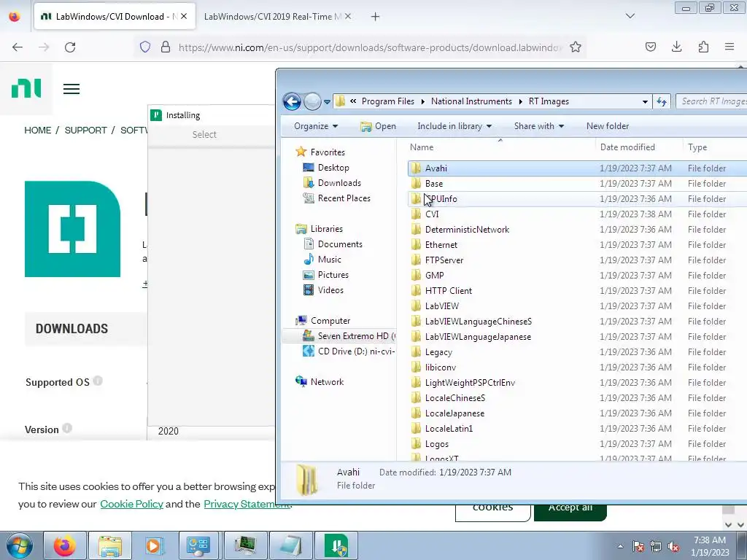Screen dimensions: 747x560
Task: Sort by Date modified column header
Action: point(638,147)
